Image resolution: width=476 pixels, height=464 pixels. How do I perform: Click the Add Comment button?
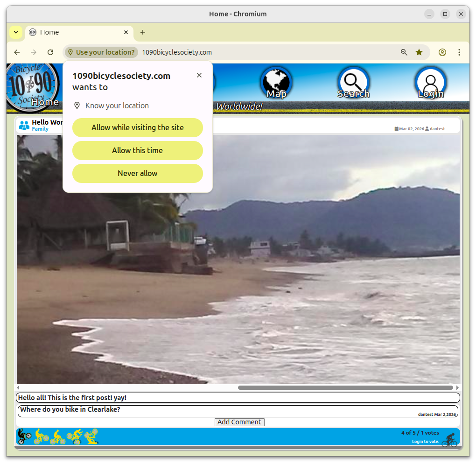click(239, 422)
